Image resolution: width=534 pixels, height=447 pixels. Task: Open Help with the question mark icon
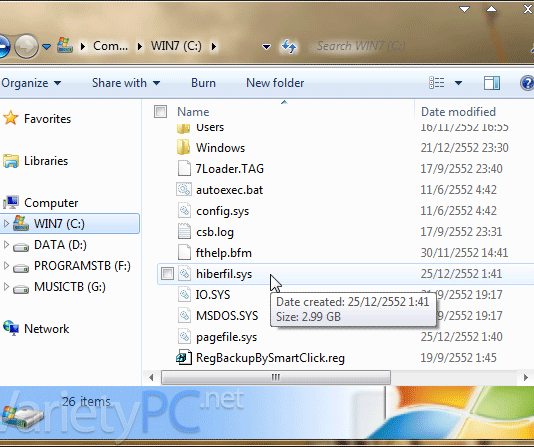pyautogui.click(x=527, y=83)
